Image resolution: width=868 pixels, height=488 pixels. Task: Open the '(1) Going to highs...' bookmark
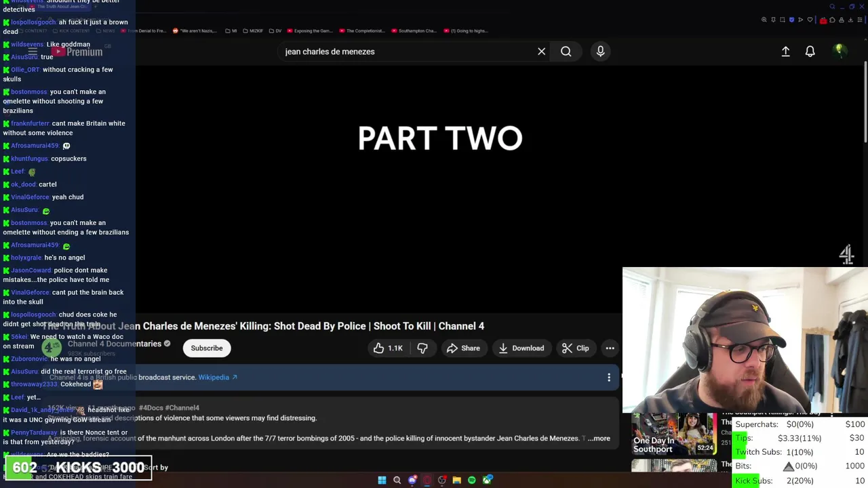(466, 30)
